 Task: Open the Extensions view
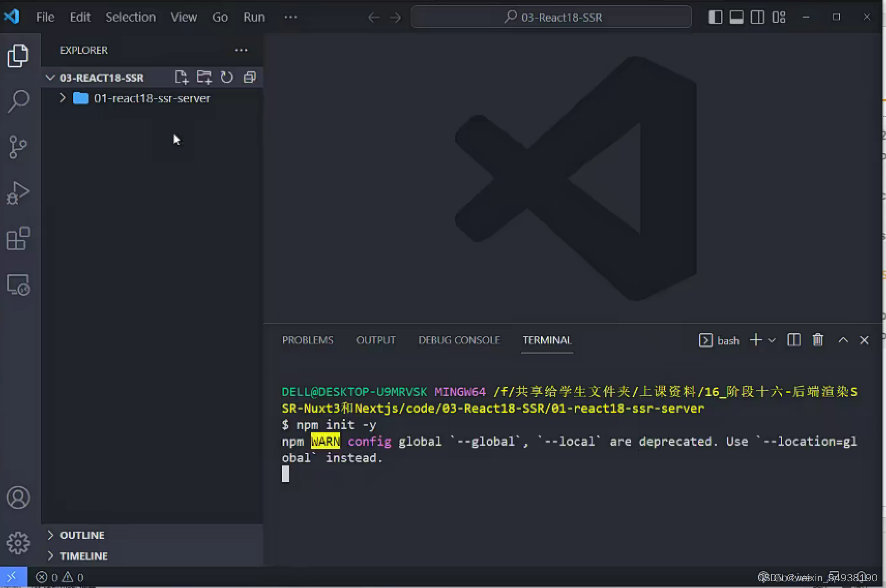pos(18,239)
